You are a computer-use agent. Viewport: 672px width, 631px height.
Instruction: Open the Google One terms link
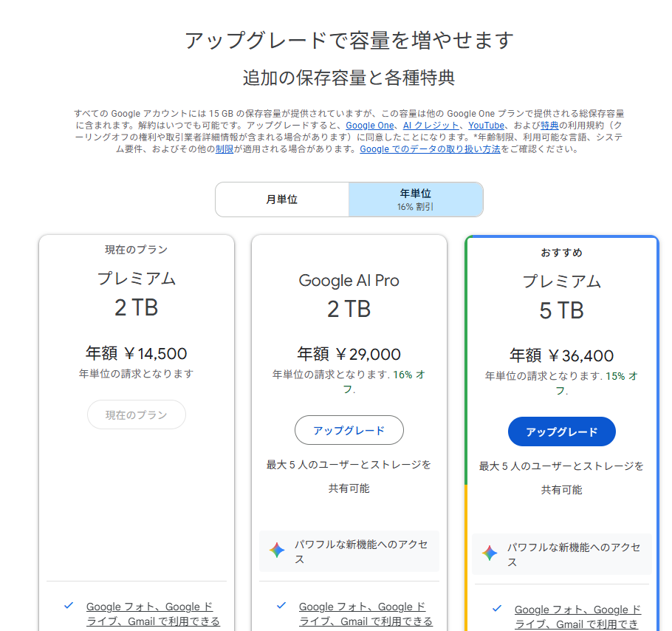click(370, 126)
